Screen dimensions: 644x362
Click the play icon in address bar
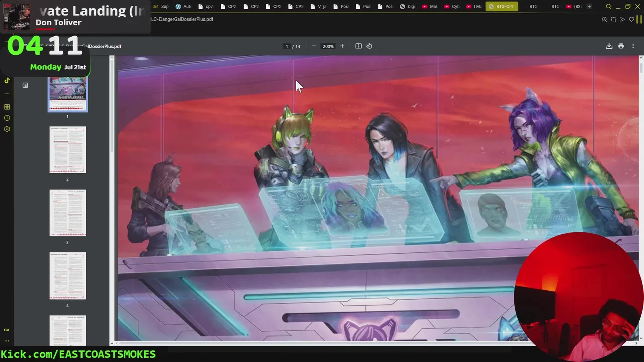click(622, 19)
